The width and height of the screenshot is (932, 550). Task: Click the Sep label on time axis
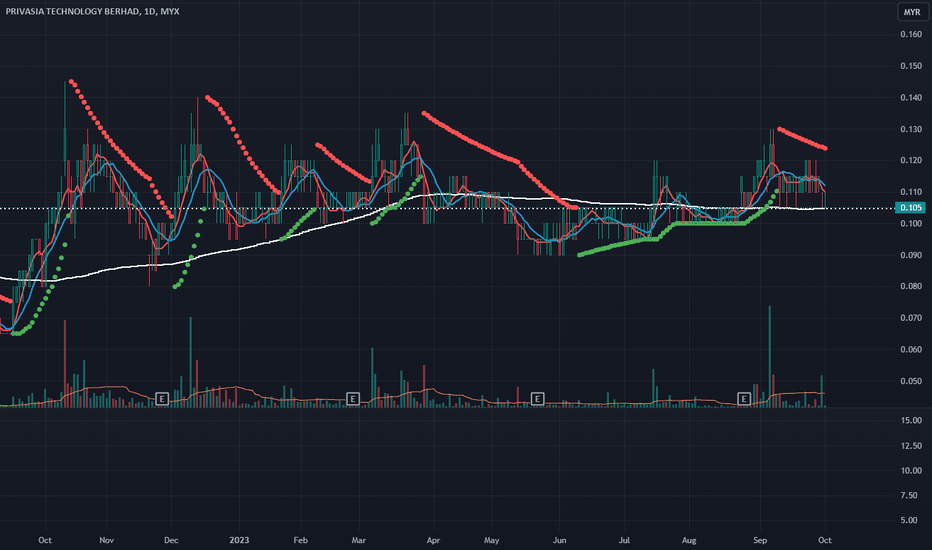coord(760,540)
